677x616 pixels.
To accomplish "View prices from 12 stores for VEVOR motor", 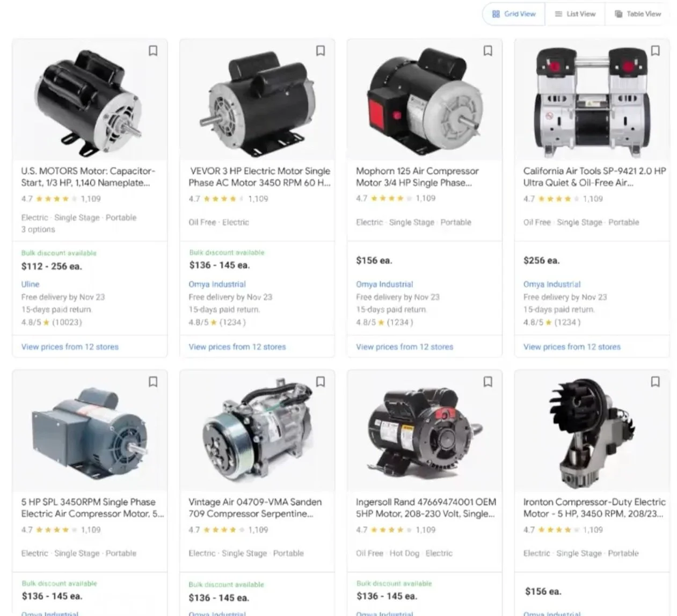I will (237, 347).
